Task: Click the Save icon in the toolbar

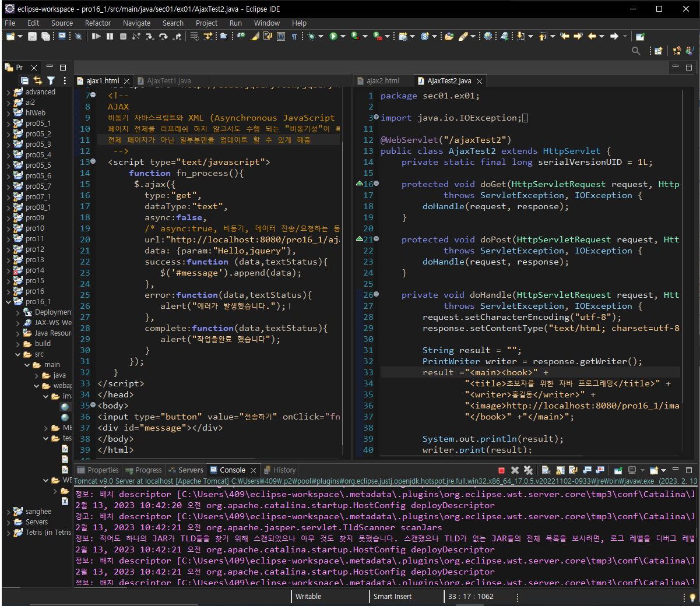Action: pos(32,36)
